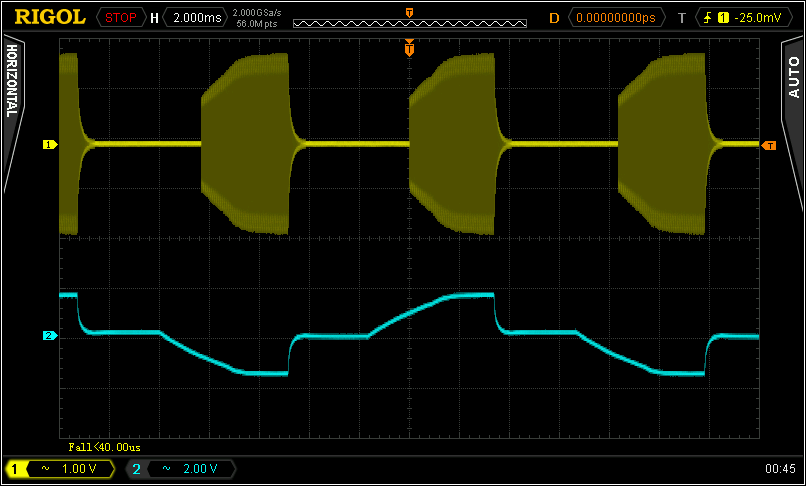
Task: Click the RIGOL logo
Action: click(50, 17)
